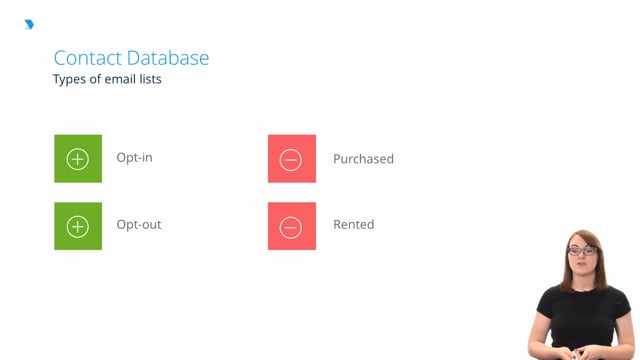Select the green plus icon beside Opt-in
Image resolution: width=640 pixels, height=360 pixels.
(78, 158)
